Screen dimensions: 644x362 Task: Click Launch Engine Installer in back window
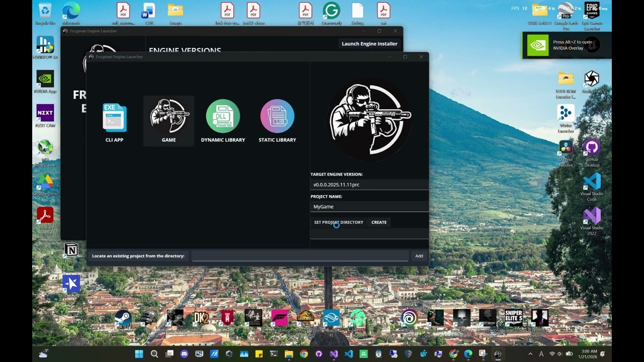click(370, 44)
